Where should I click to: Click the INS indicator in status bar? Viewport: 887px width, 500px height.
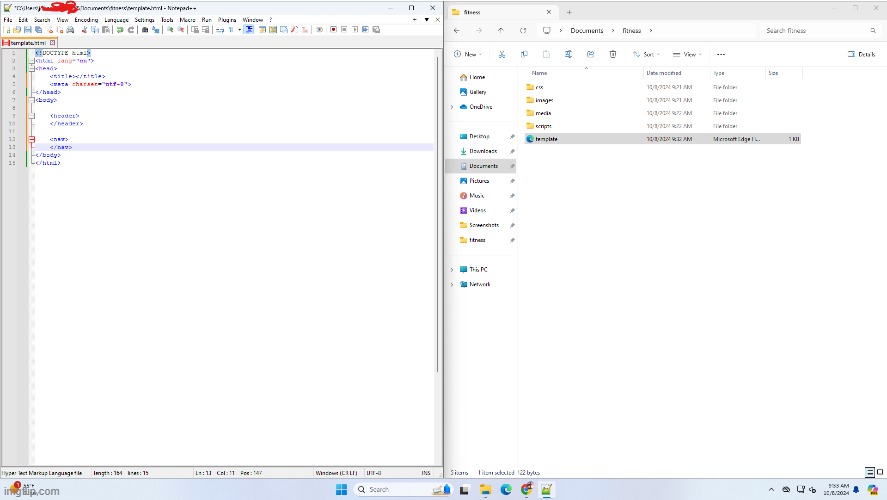click(x=425, y=473)
